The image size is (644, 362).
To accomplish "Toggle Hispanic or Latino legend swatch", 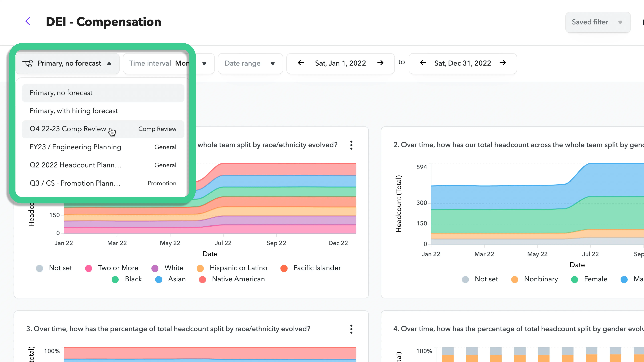I will (x=200, y=268).
